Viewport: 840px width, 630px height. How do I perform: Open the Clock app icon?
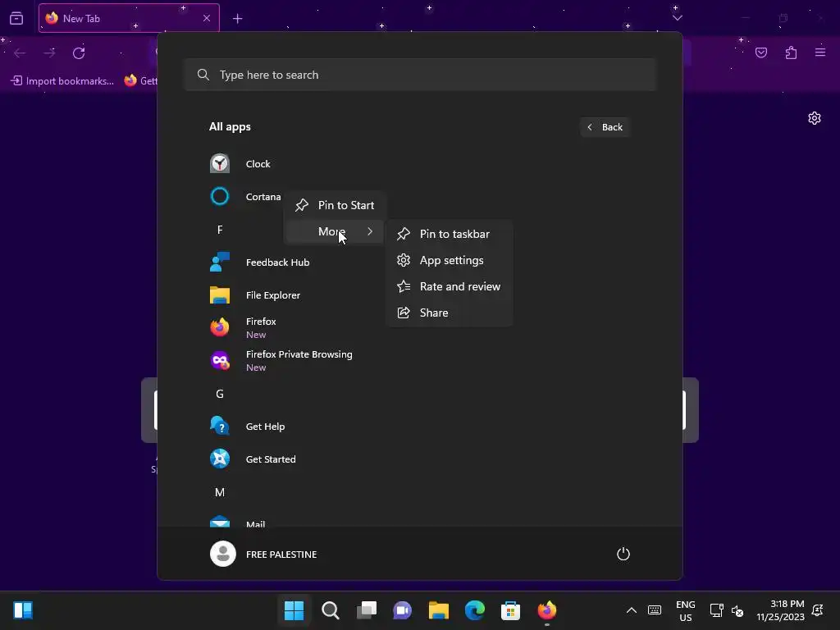pyautogui.click(x=220, y=163)
